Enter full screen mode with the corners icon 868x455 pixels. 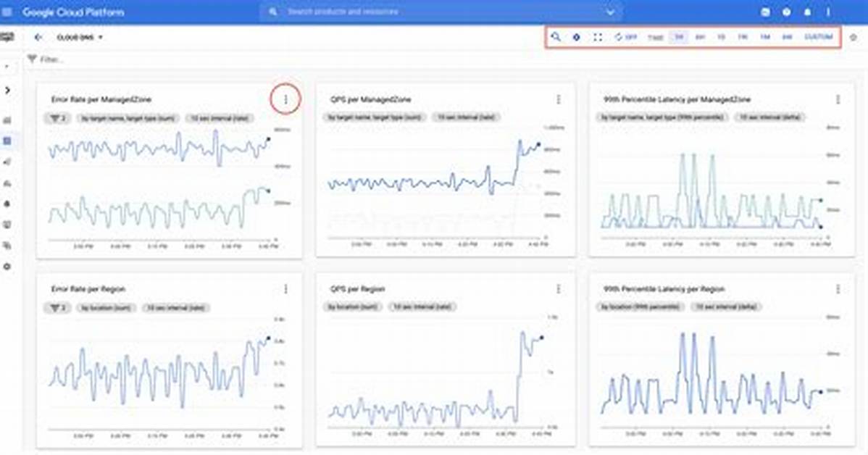pos(597,37)
